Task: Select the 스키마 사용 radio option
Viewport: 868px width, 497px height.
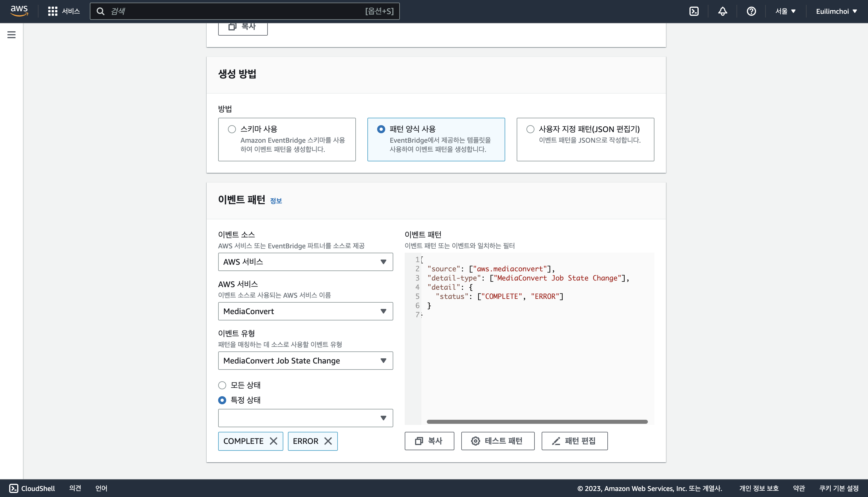Action: coord(232,129)
